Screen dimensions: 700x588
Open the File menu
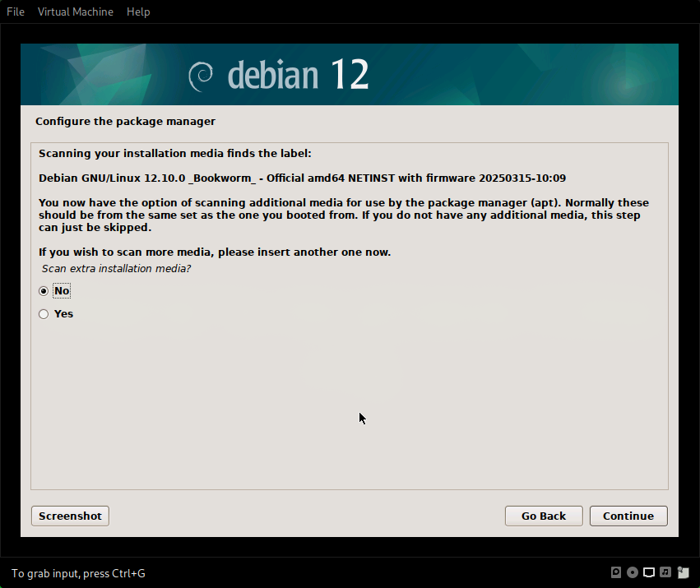pyautogui.click(x=15, y=12)
